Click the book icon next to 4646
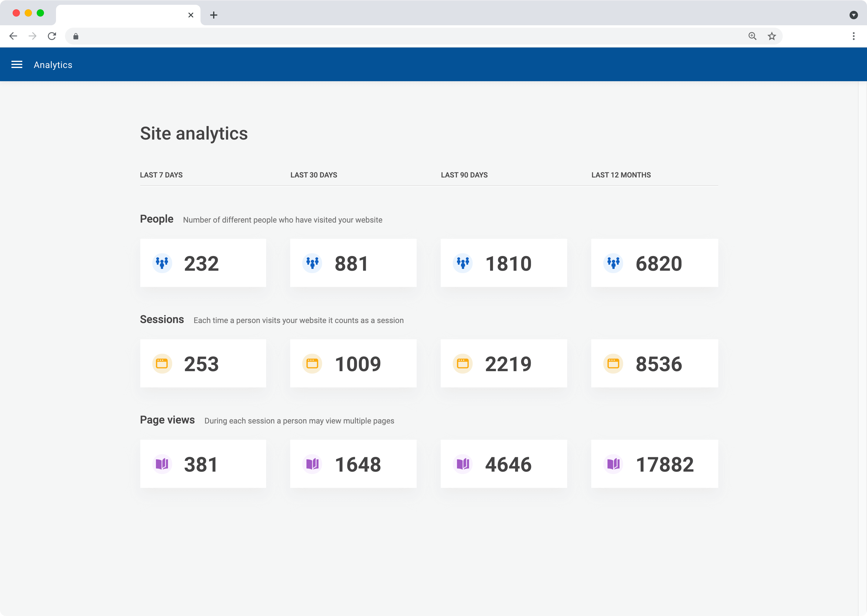 pos(463,464)
